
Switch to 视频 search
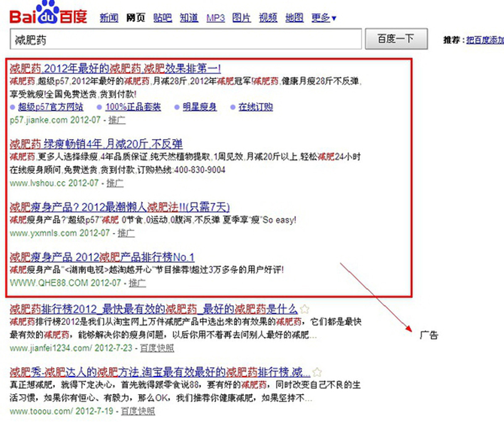pyautogui.click(x=268, y=18)
